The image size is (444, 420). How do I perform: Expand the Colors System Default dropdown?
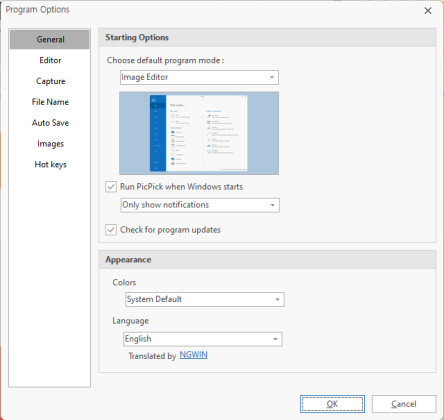pyautogui.click(x=205, y=299)
